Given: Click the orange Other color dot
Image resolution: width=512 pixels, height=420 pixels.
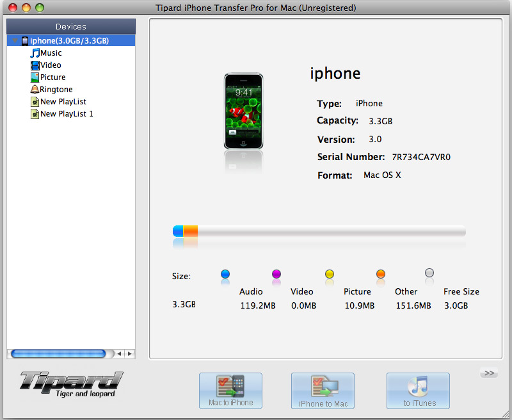Looking at the screenshot, I should point(381,275).
